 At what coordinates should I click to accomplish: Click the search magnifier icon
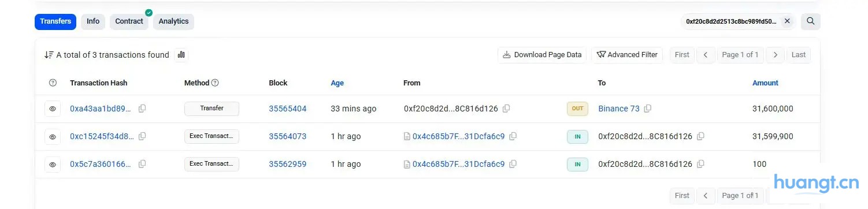(x=811, y=21)
